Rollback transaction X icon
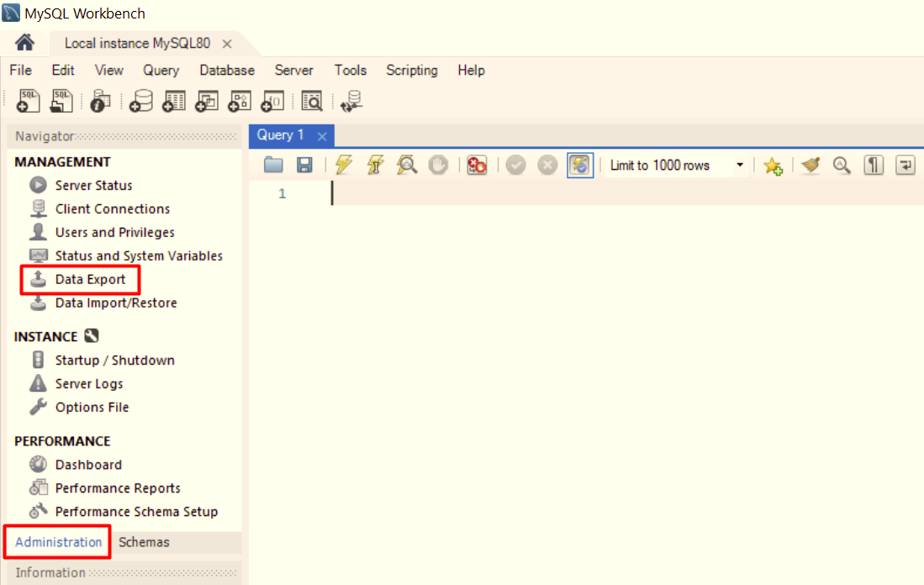The image size is (924, 585). pos(547,165)
